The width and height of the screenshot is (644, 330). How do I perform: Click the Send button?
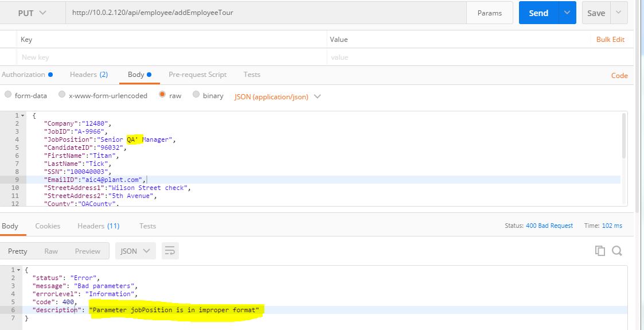[538, 13]
